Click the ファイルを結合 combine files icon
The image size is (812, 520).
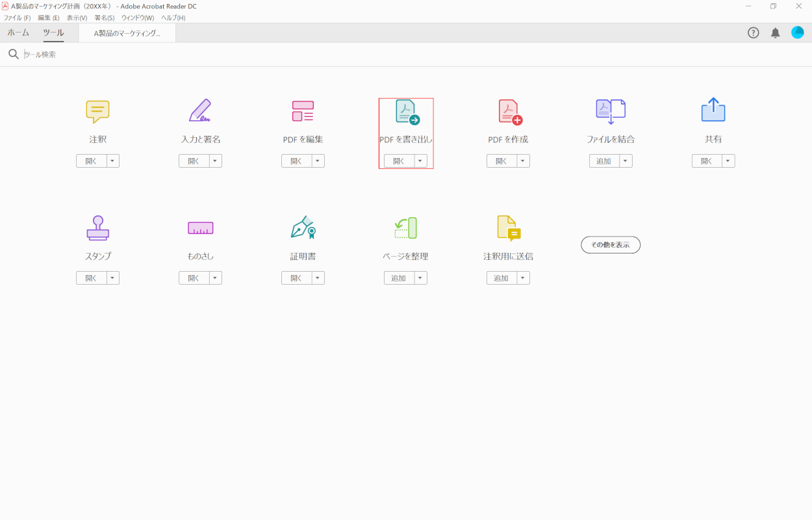(611, 112)
